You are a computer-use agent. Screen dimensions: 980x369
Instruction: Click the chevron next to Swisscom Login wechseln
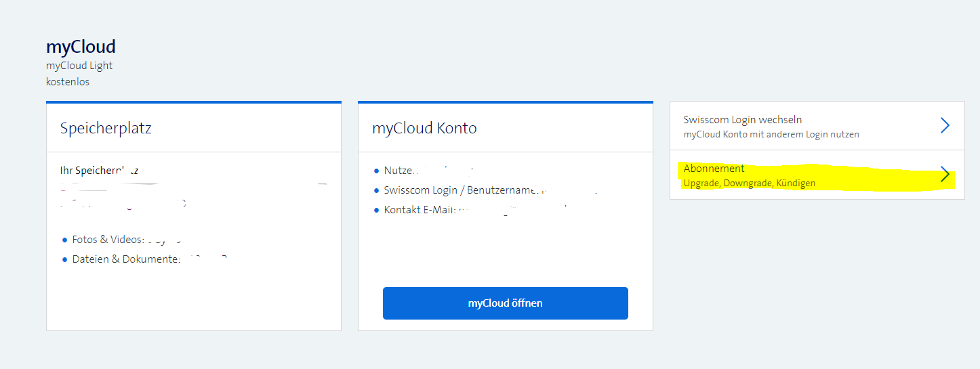(x=945, y=126)
